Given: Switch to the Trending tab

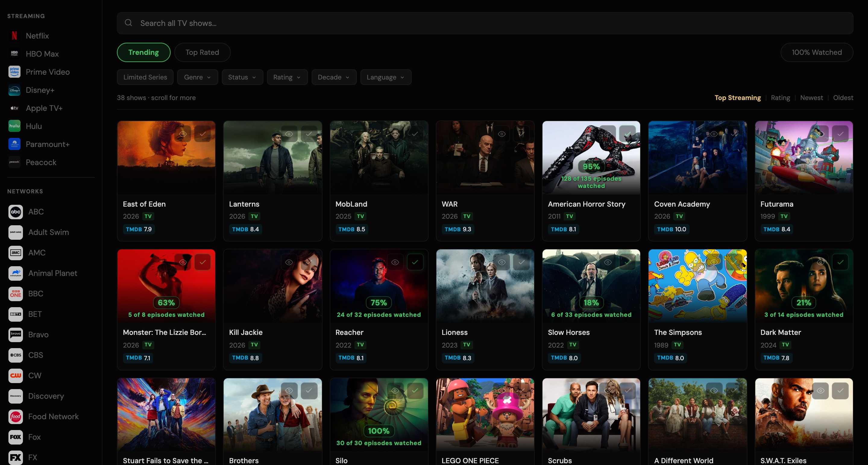Looking at the screenshot, I should [143, 52].
